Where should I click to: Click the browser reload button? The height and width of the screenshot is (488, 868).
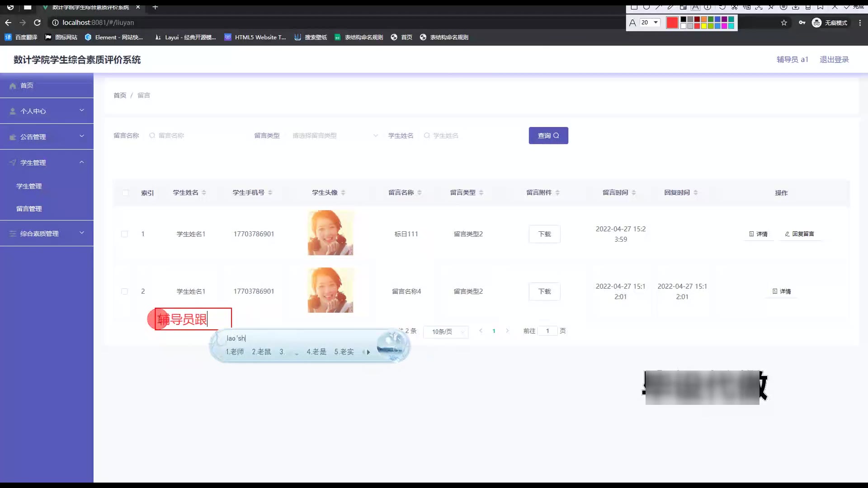point(38,23)
